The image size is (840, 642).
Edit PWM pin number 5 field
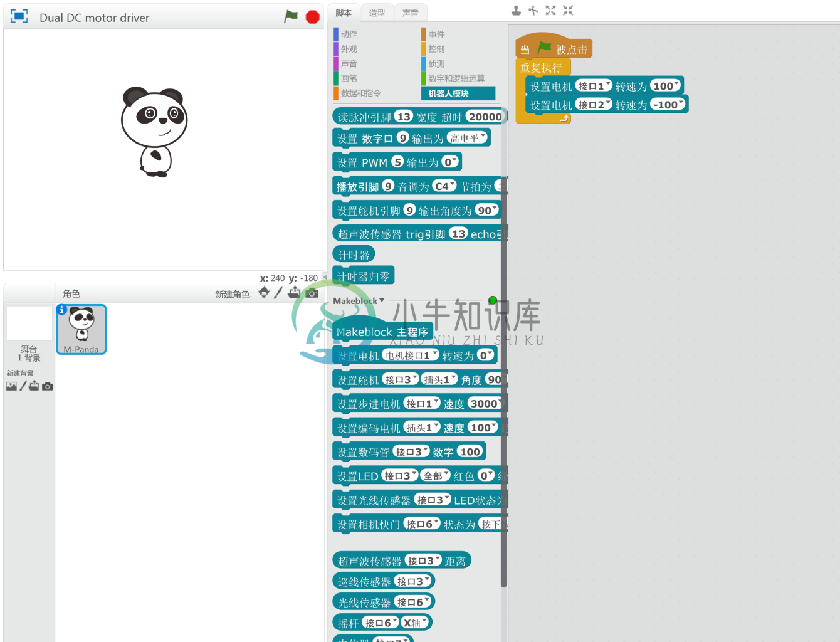click(397, 162)
